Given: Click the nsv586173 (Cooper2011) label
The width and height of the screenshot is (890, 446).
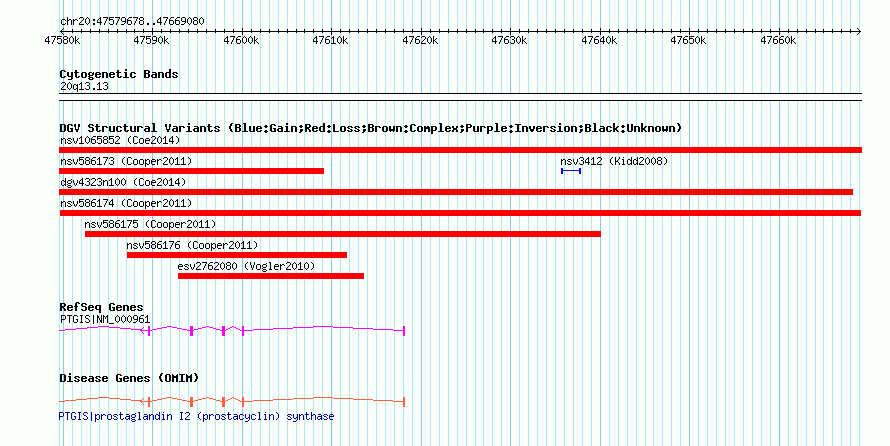Looking at the screenshot, I should [x=126, y=161].
